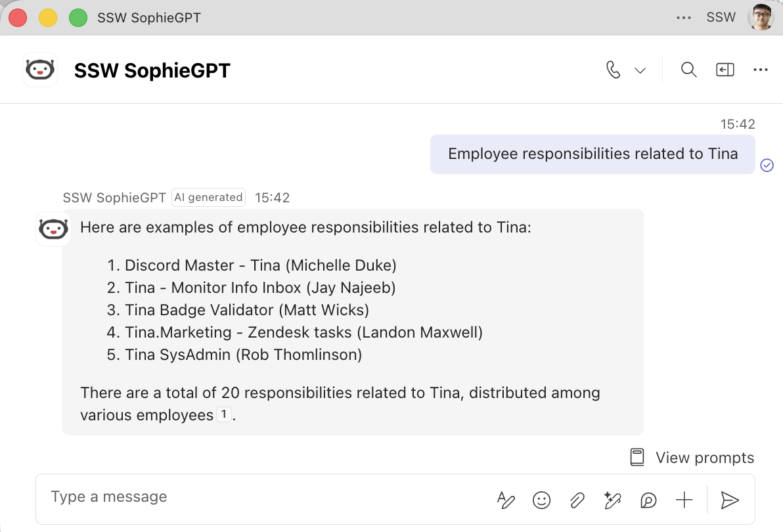783x532 pixels.
Task: Open more options ellipsis in chat header
Action: pyautogui.click(x=760, y=70)
